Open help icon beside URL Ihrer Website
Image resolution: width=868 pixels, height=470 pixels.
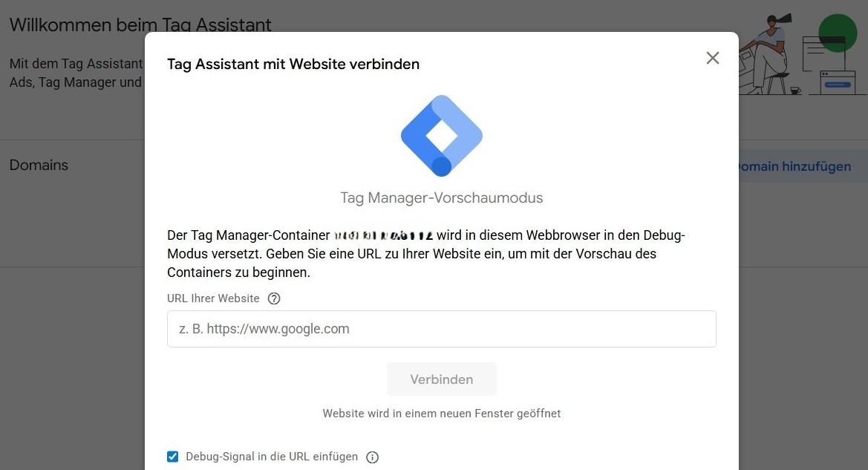coord(274,298)
